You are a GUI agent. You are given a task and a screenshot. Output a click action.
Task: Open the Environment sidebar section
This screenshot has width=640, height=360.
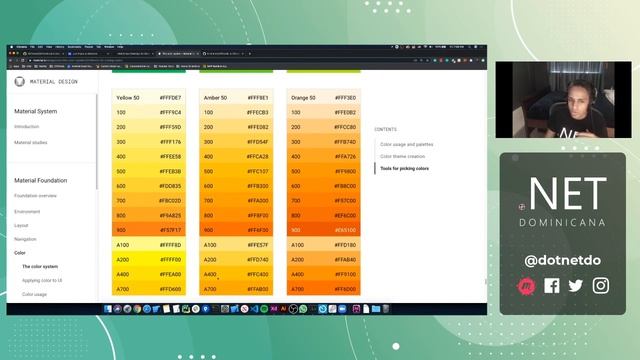pyautogui.click(x=27, y=211)
